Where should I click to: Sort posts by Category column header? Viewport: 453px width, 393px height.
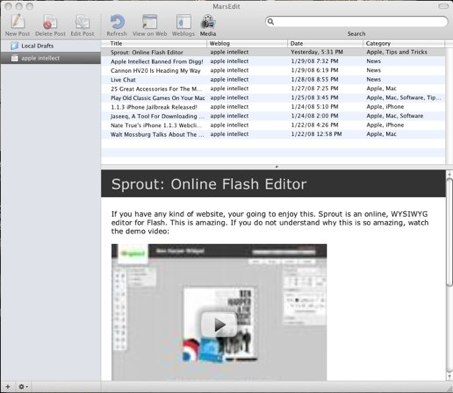[x=403, y=43]
